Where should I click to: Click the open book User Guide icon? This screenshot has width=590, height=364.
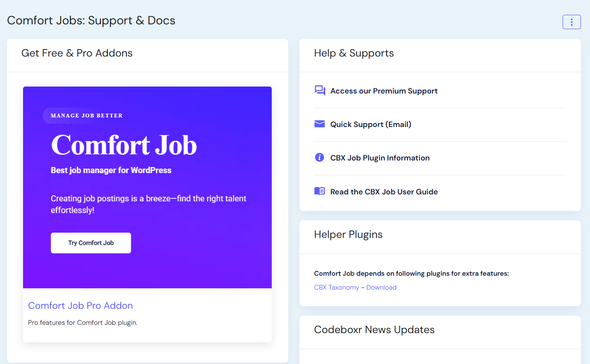pyautogui.click(x=320, y=191)
